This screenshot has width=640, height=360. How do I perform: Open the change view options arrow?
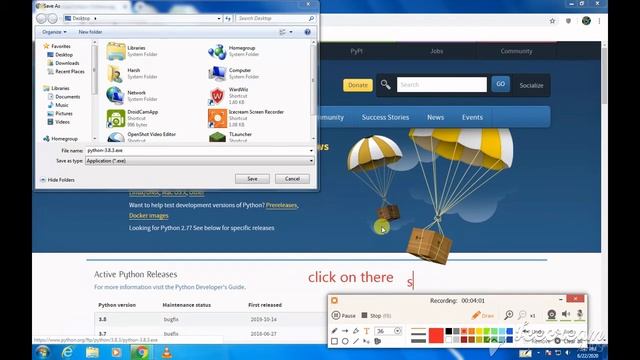(291, 32)
